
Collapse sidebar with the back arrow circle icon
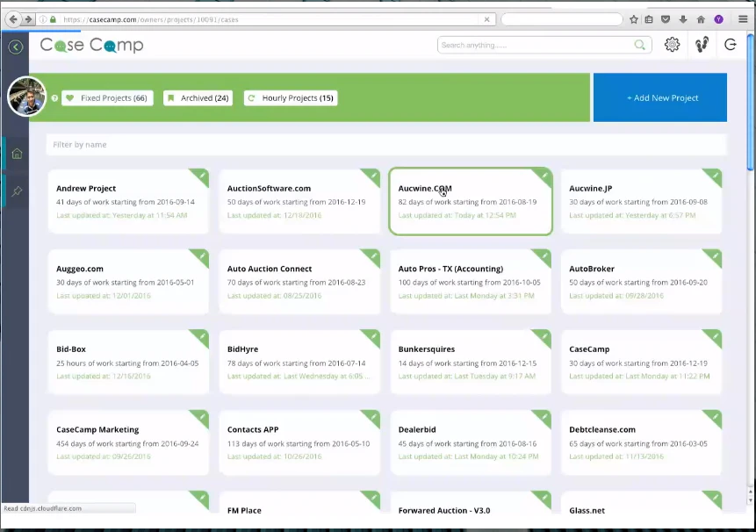pyautogui.click(x=16, y=47)
